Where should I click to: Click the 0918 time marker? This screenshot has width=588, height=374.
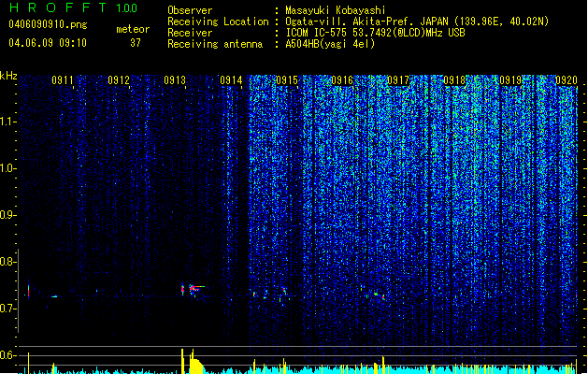(454, 80)
